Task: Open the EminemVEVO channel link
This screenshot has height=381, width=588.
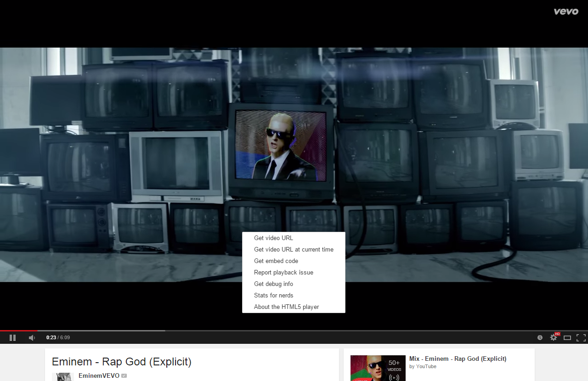Action: coord(99,375)
